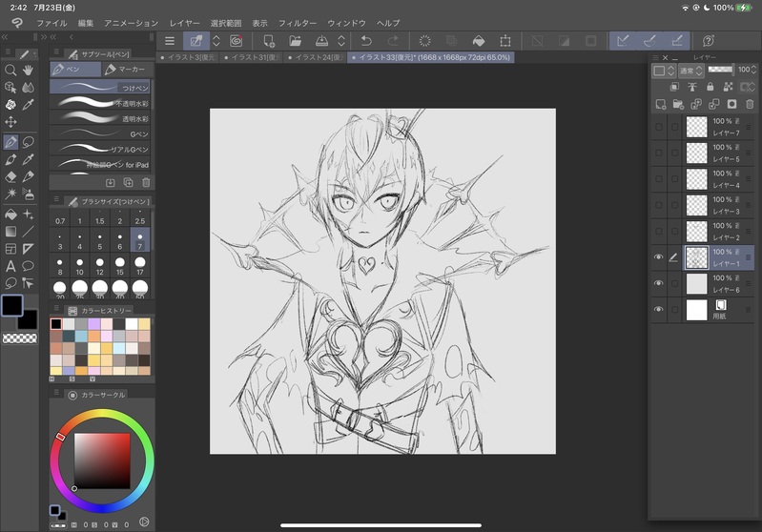Viewport: 762px width, 532px height.
Task: Select the マーカー sub tool group
Action: pos(126,70)
